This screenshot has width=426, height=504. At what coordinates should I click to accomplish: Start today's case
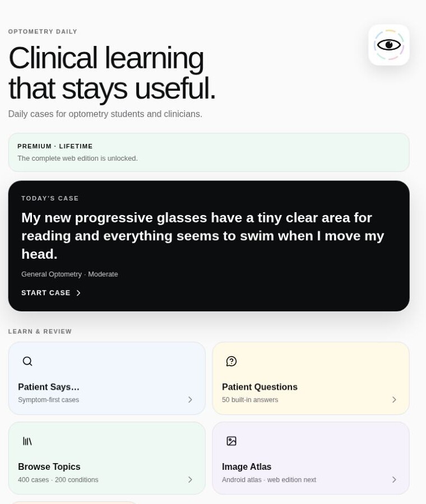(51, 293)
